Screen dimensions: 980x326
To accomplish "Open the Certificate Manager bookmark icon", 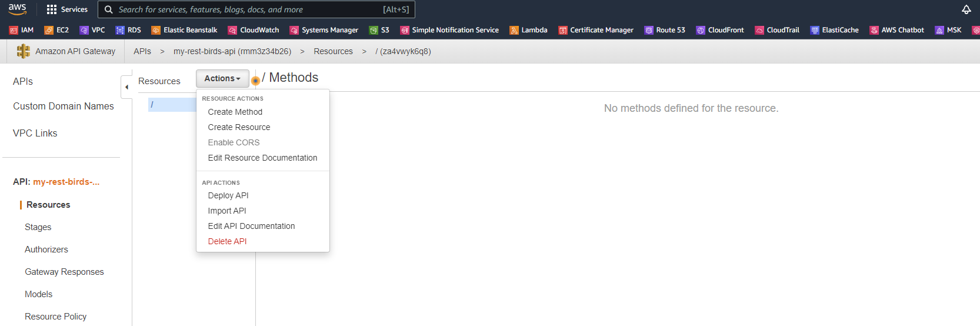I will tap(563, 30).
